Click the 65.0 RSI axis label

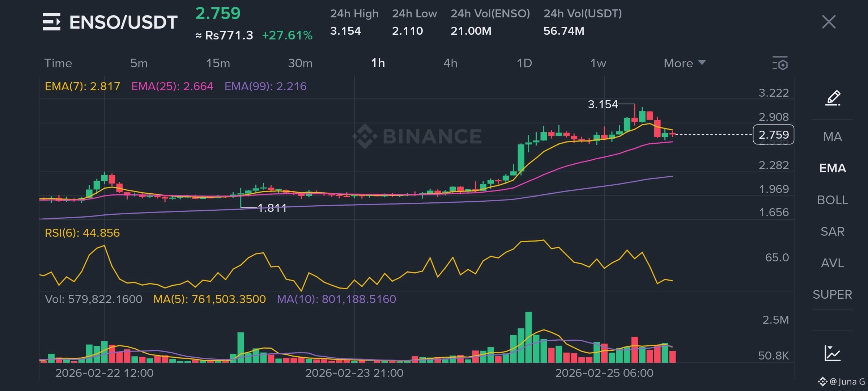(777, 257)
